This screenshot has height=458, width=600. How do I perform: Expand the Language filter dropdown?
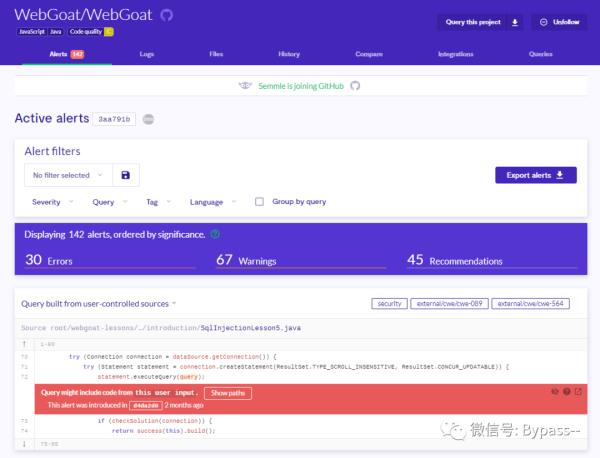213,202
